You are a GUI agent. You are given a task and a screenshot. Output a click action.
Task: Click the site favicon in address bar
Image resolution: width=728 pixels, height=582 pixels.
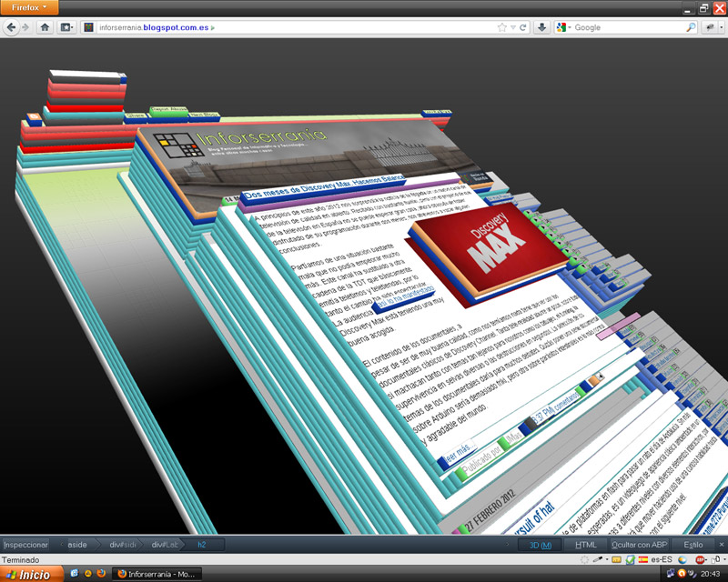pos(88,27)
